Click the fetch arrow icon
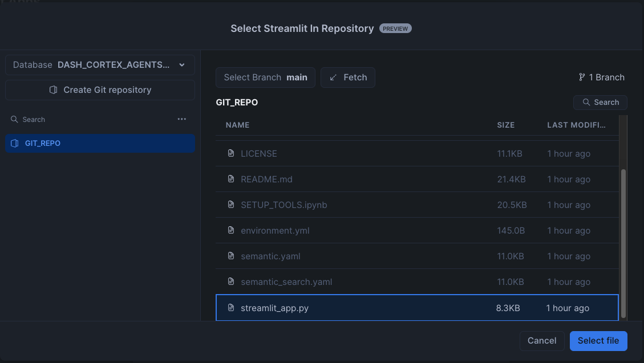This screenshot has width=644, height=363. click(333, 77)
